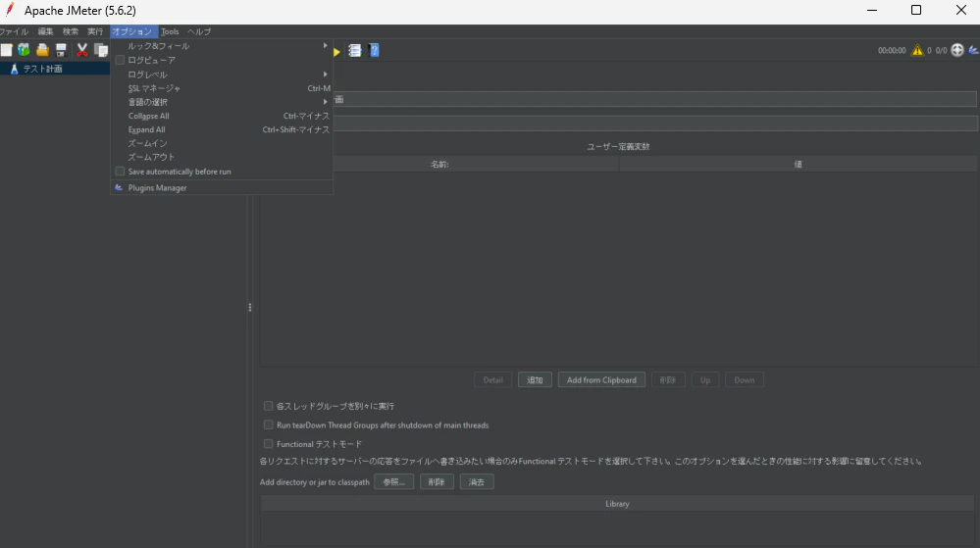
Task: Select Expand All menu entry
Action: click(x=222, y=129)
